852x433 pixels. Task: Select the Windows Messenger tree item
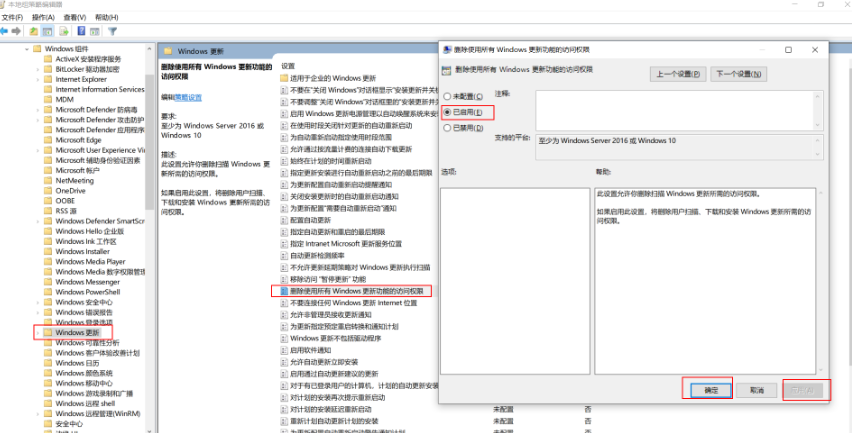[x=87, y=282]
